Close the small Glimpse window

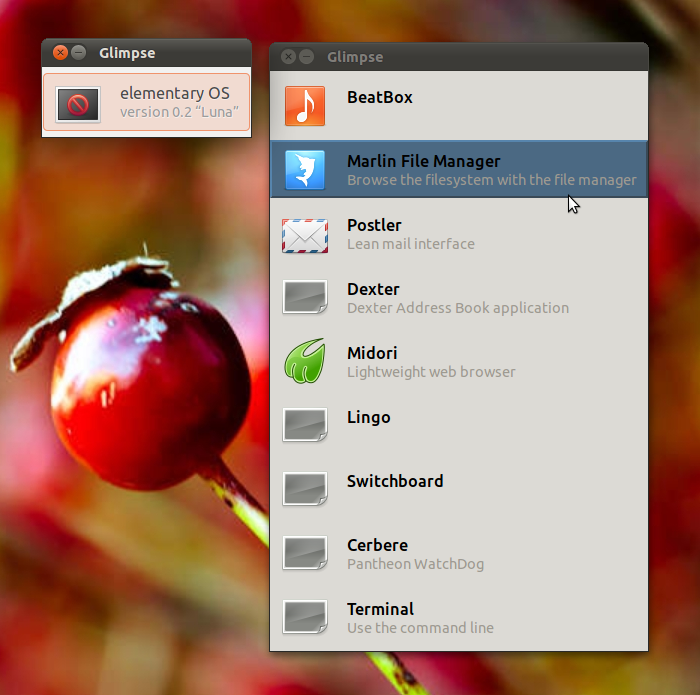click(x=60, y=53)
